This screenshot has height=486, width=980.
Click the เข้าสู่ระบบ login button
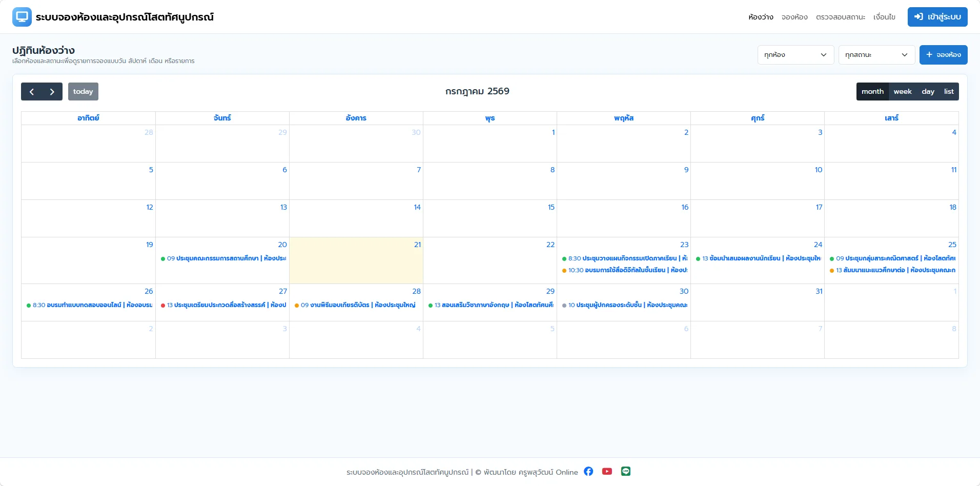click(x=937, y=17)
